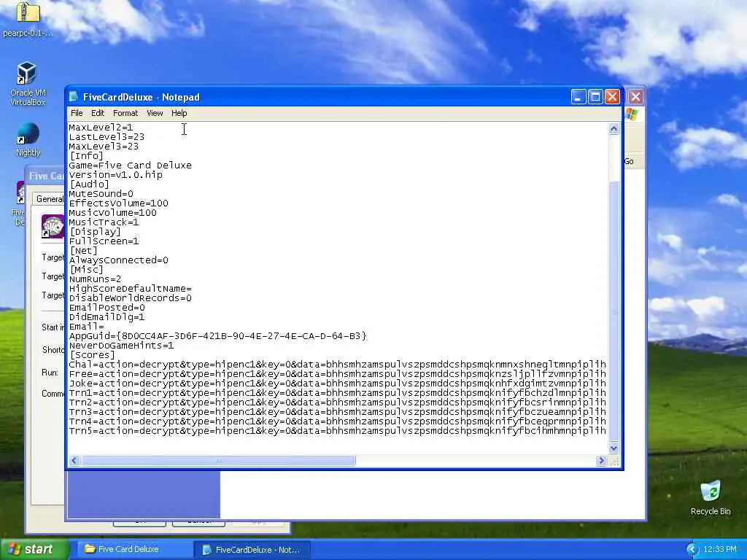The width and height of the screenshot is (747, 560).
Task: Click the horizontal scrollbar right arrow
Action: coord(601,461)
